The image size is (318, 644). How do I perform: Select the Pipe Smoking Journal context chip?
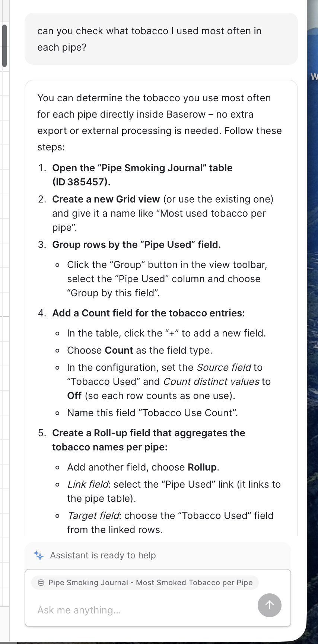[145, 583]
